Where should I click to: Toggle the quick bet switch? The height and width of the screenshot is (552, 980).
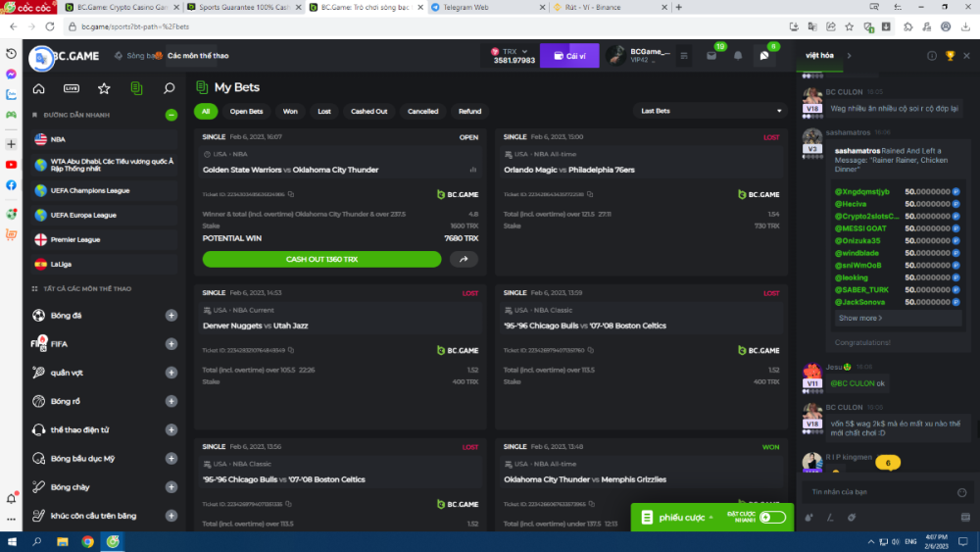coord(772,517)
